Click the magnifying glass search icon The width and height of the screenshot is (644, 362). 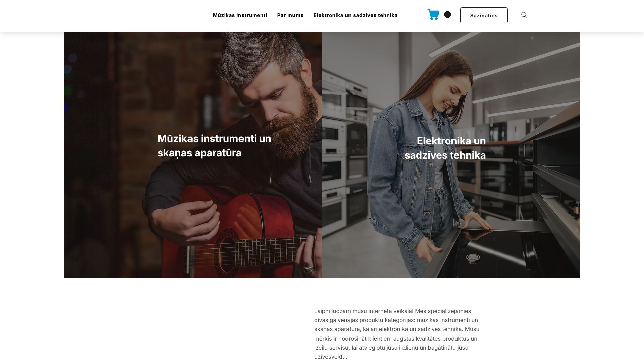tap(524, 15)
